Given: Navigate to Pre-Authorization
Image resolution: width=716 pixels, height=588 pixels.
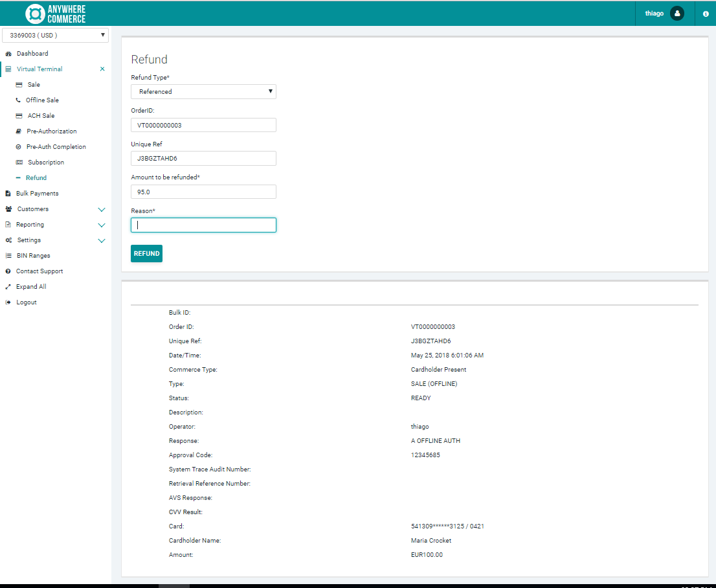Looking at the screenshot, I should point(52,131).
